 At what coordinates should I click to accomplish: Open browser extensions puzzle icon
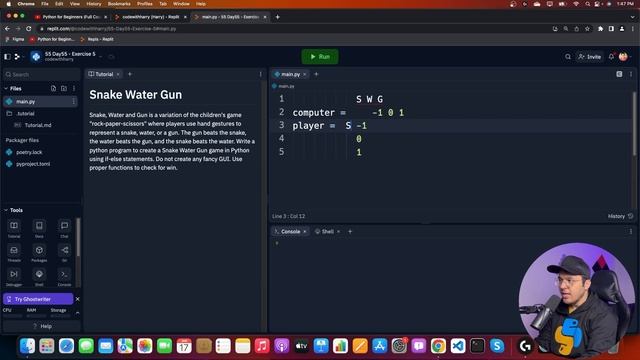click(x=600, y=29)
